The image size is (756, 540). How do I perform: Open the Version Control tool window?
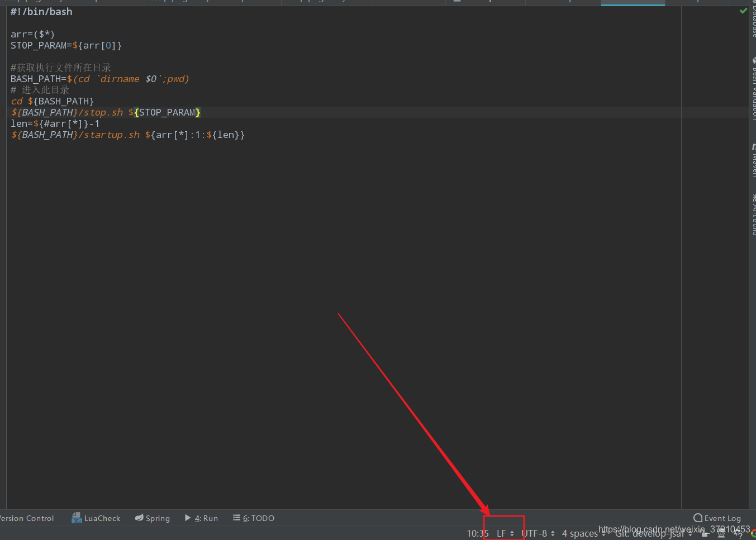(x=26, y=518)
